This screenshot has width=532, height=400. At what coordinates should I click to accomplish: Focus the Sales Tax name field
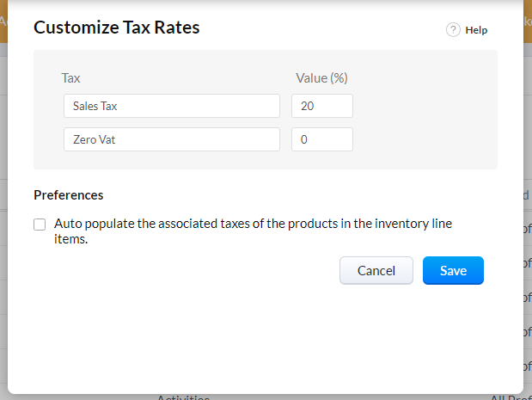click(x=172, y=106)
